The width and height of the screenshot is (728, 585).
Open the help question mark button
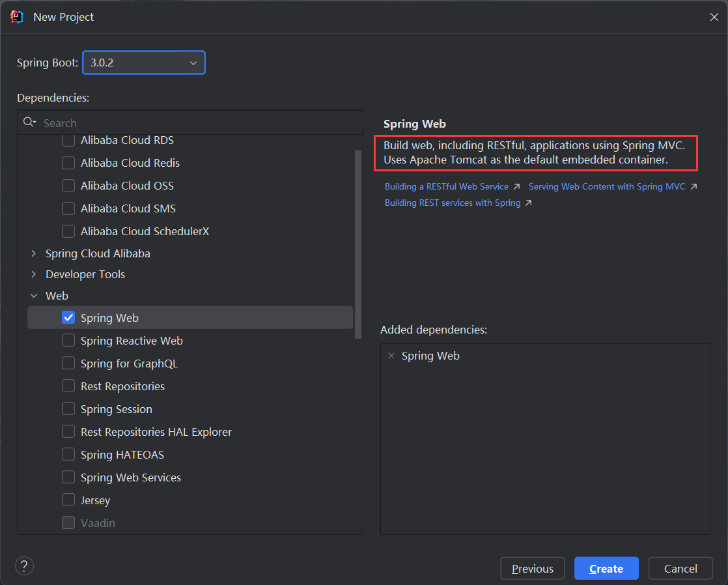pos(24,566)
